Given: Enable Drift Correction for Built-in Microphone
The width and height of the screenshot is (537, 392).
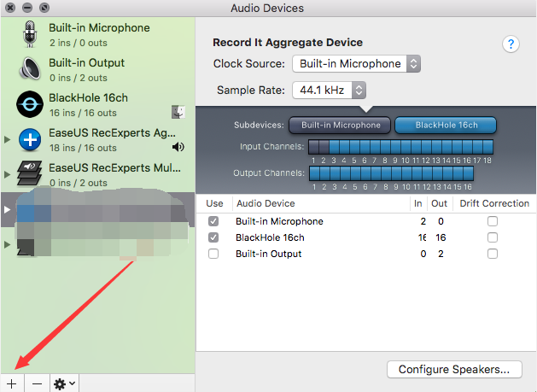Looking at the screenshot, I should [493, 221].
